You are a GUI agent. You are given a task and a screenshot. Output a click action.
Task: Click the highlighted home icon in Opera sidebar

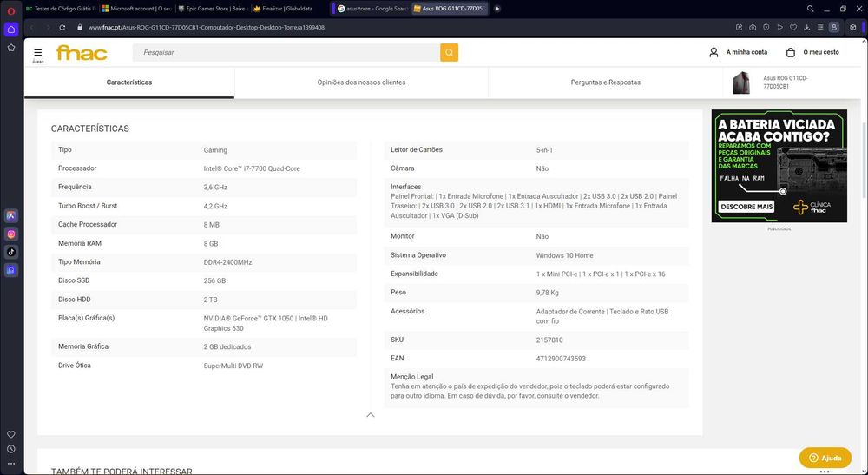click(11, 29)
